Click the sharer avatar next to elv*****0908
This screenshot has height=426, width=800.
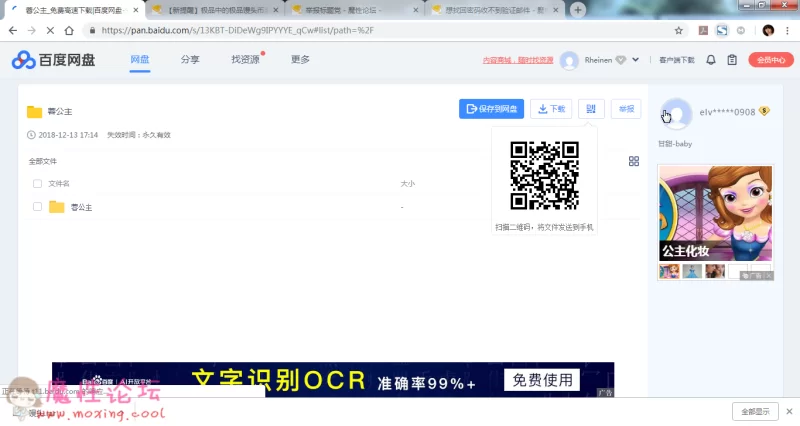tap(676, 113)
